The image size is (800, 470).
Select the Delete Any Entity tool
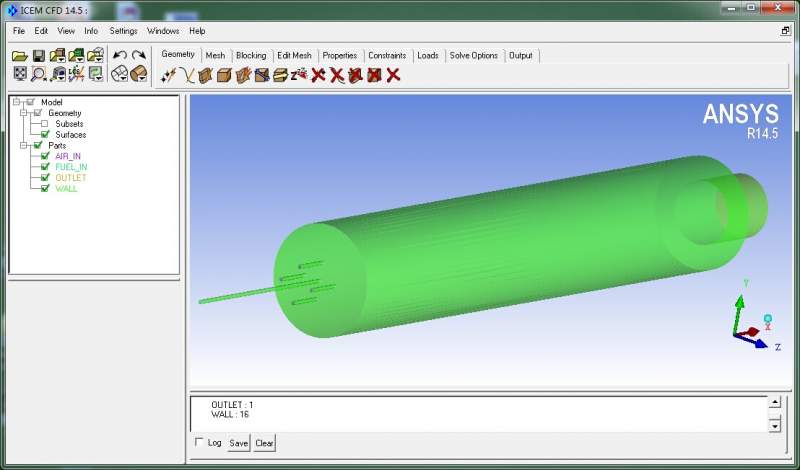[x=393, y=76]
